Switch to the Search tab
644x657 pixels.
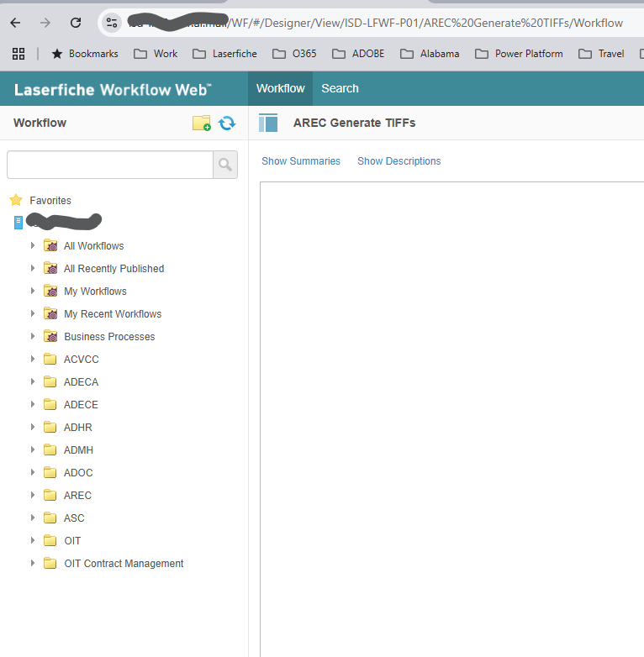tap(340, 88)
